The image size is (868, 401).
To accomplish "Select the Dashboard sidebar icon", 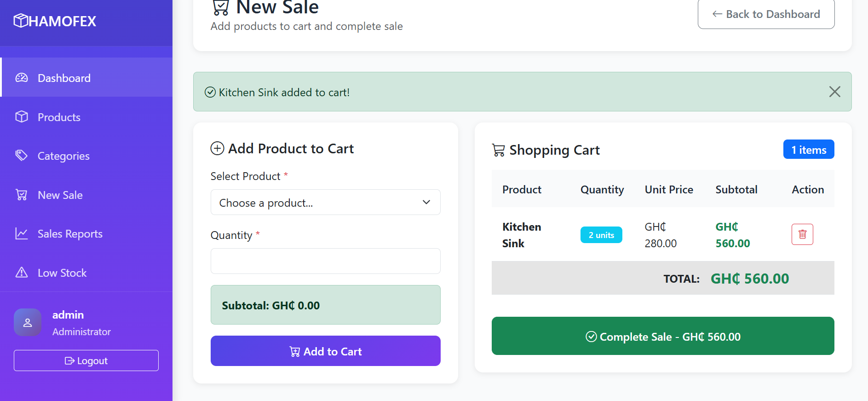I will [22, 78].
